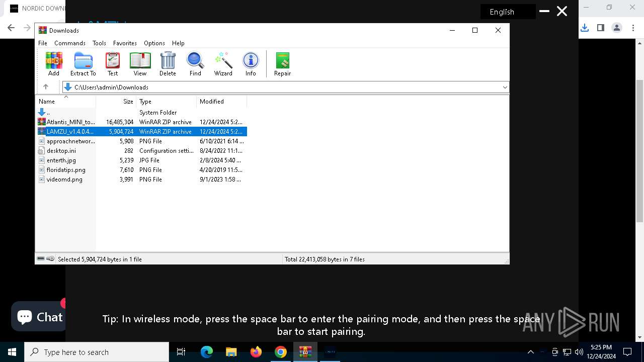The image size is (644, 362).
Task: Show hidden system tray icons
Action: (530, 352)
